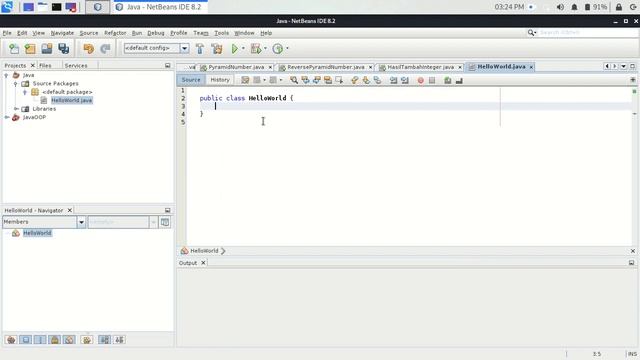
Task: Click the New File toolbar icon
Action: [14, 49]
